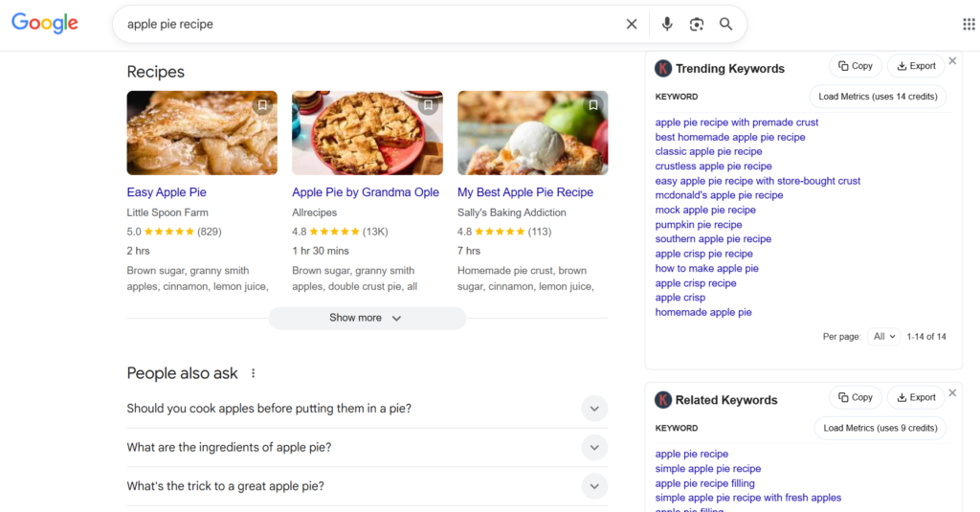
Task: Bookmark My Best Apple Pie Recipe
Action: click(x=593, y=105)
